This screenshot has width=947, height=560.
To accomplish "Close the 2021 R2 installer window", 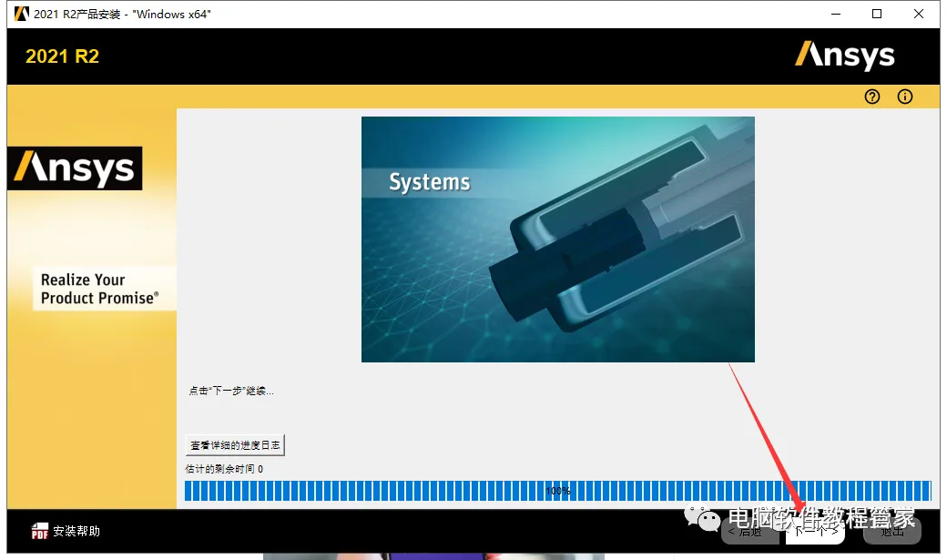I will click(919, 14).
